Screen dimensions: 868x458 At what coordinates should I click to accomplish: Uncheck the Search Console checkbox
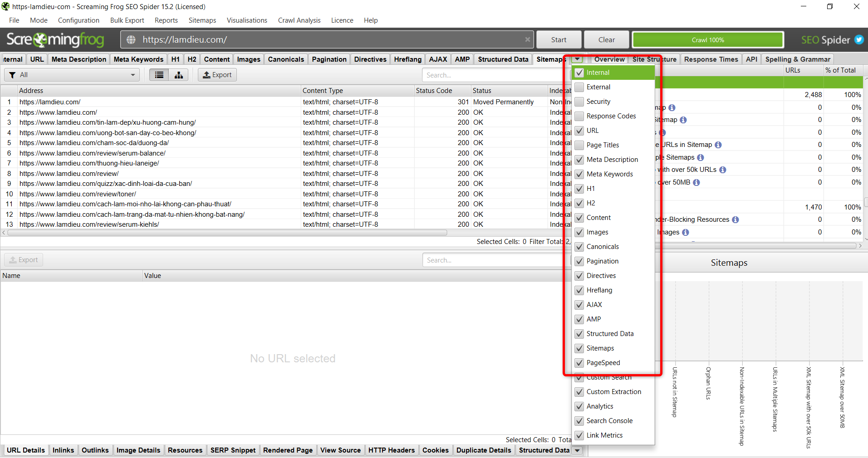pyautogui.click(x=579, y=421)
